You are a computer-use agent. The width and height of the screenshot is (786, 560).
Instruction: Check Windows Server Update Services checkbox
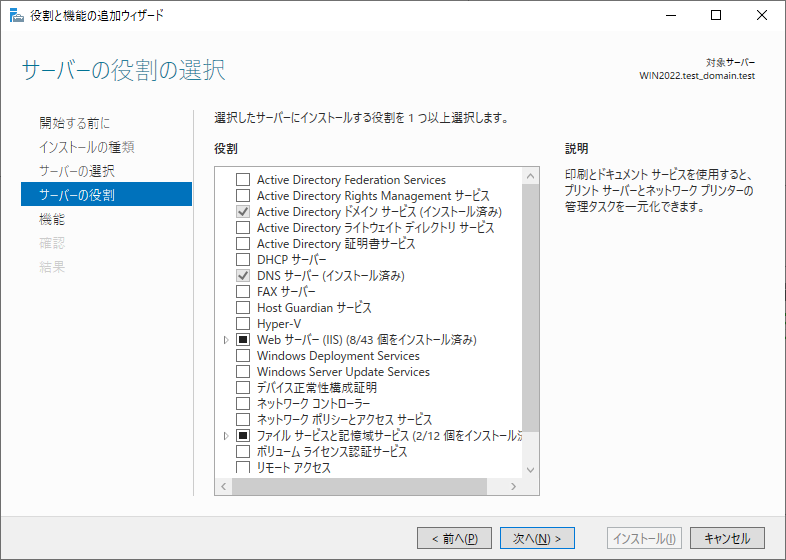tap(243, 372)
